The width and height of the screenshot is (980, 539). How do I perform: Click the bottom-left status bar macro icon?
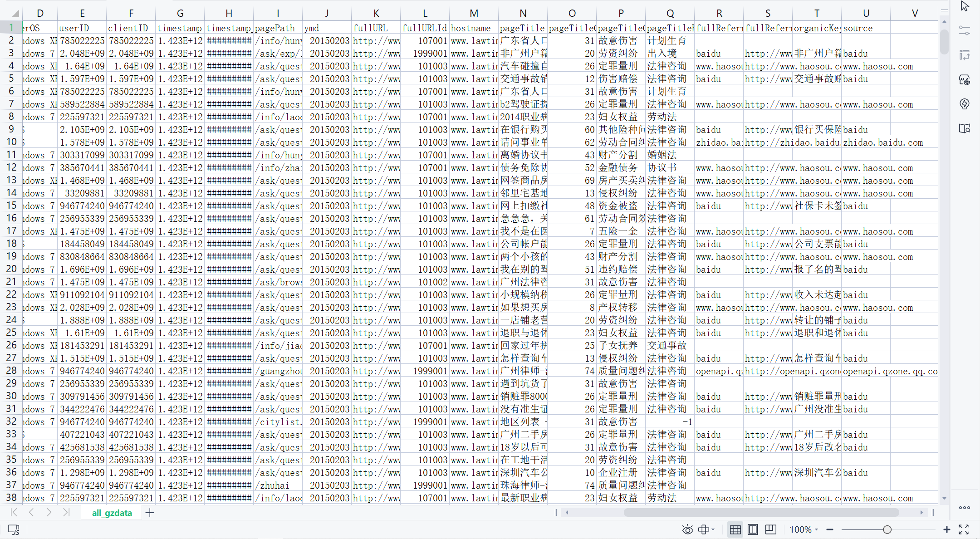(x=14, y=529)
